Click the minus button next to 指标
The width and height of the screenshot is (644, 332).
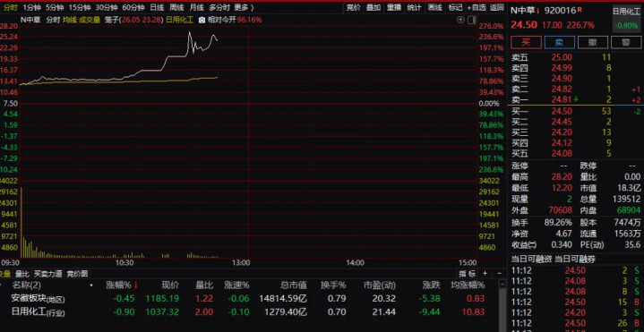(499, 273)
